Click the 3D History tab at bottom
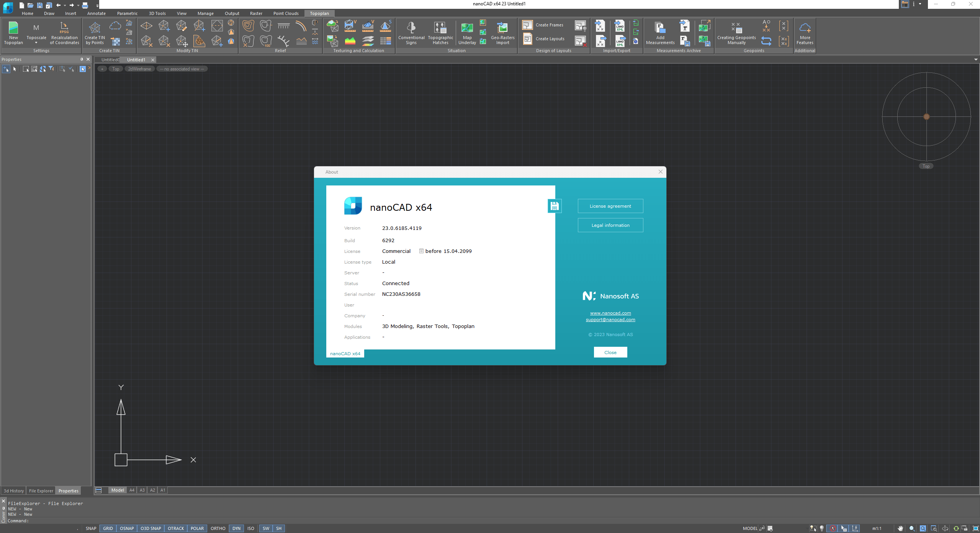 point(13,490)
